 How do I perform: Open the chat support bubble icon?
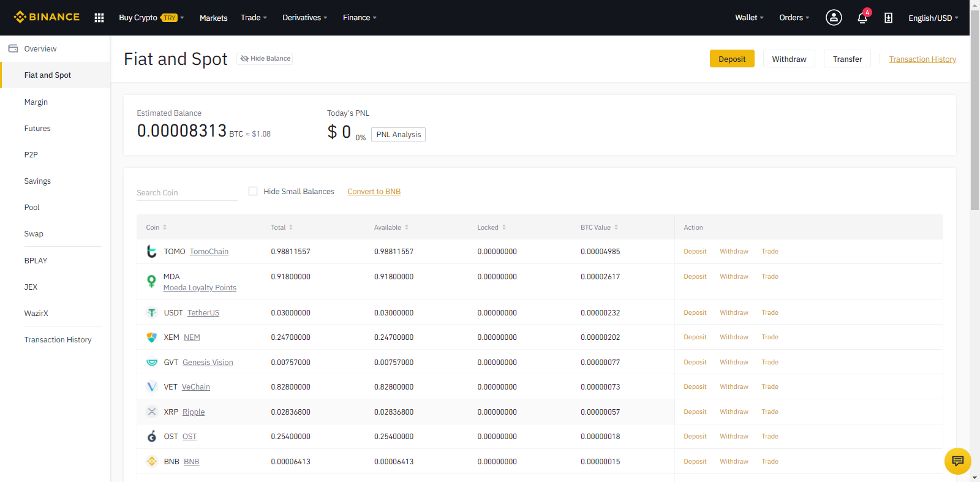point(958,461)
